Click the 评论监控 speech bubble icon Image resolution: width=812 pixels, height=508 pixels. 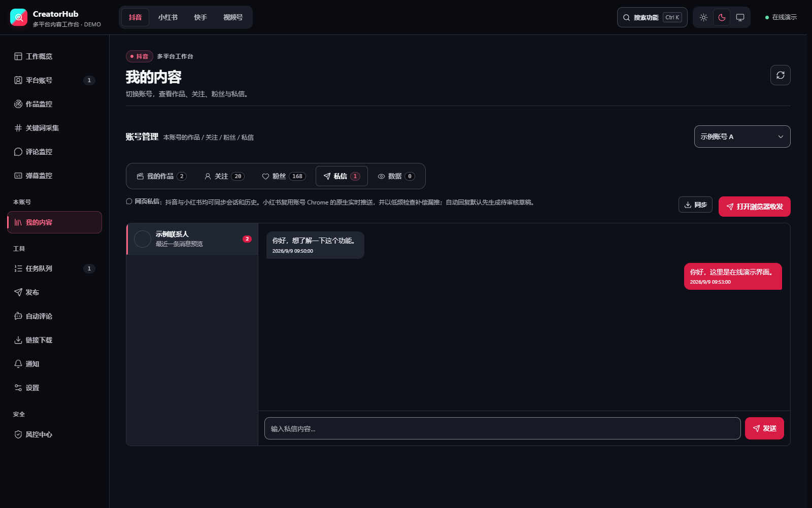click(18, 152)
